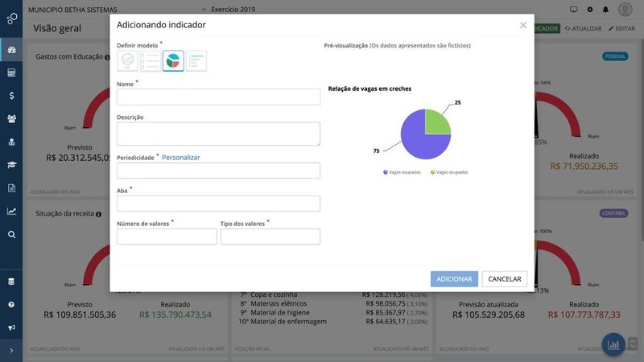Open the Tipo dos valores dropdown

pyautogui.click(x=270, y=237)
